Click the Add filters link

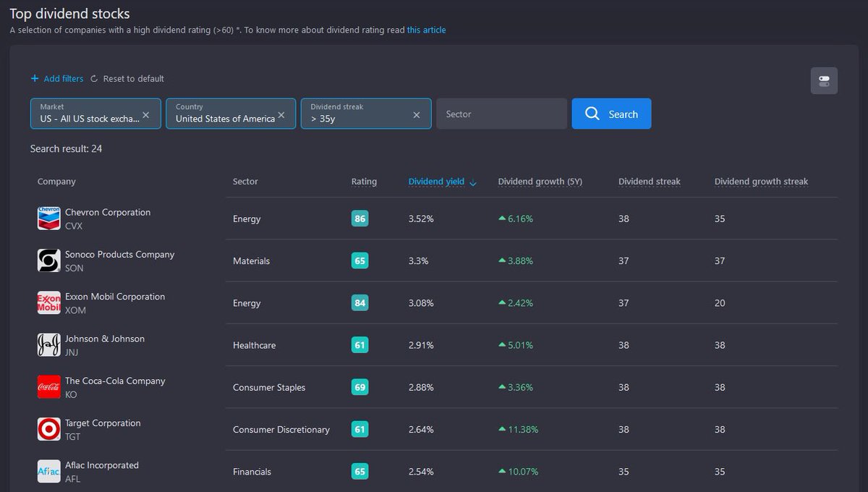[64, 78]
